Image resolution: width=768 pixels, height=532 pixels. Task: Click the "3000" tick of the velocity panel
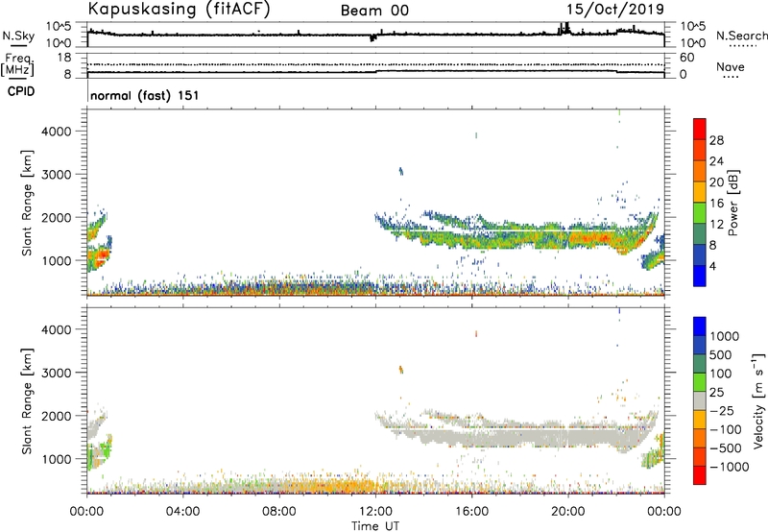57,373
